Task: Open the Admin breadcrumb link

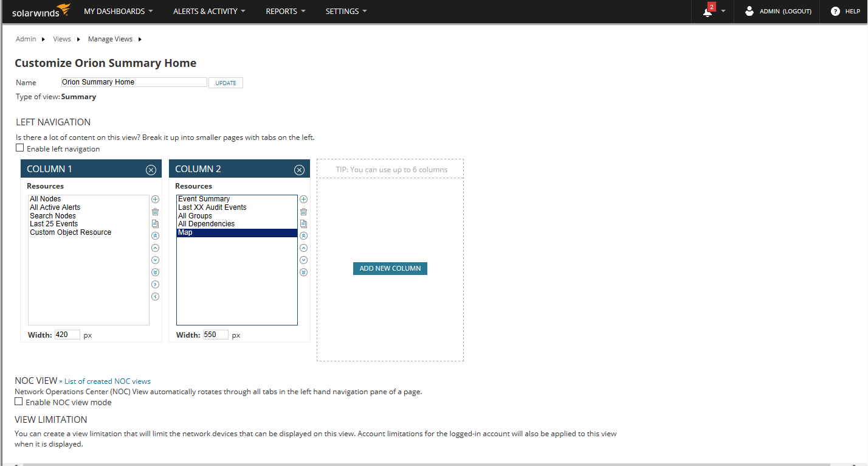Action: (x=26, y=39)
